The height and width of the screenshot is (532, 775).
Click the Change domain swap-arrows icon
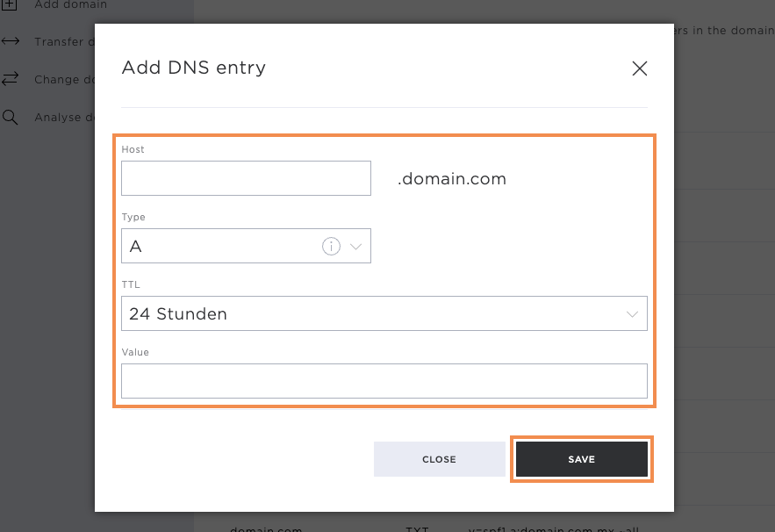pyautogui.click(x=11, y=79)
